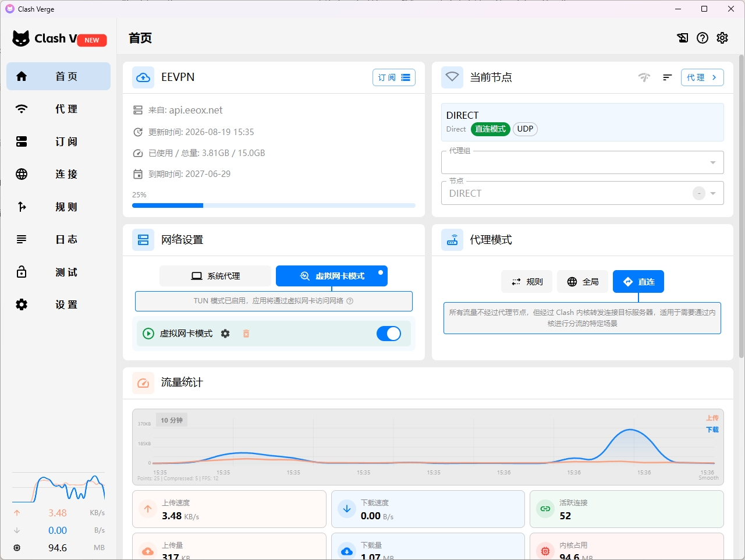This screenshot has width=745, height=560.
Task: Open 测试 in sidebar
Action: coord(58,272)
